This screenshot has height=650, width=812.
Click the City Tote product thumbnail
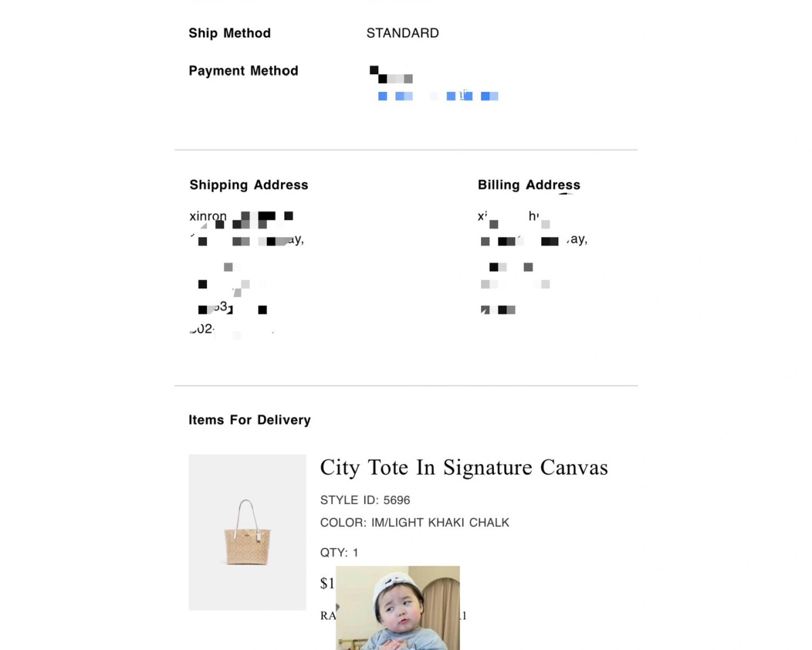tap(247, 532)
